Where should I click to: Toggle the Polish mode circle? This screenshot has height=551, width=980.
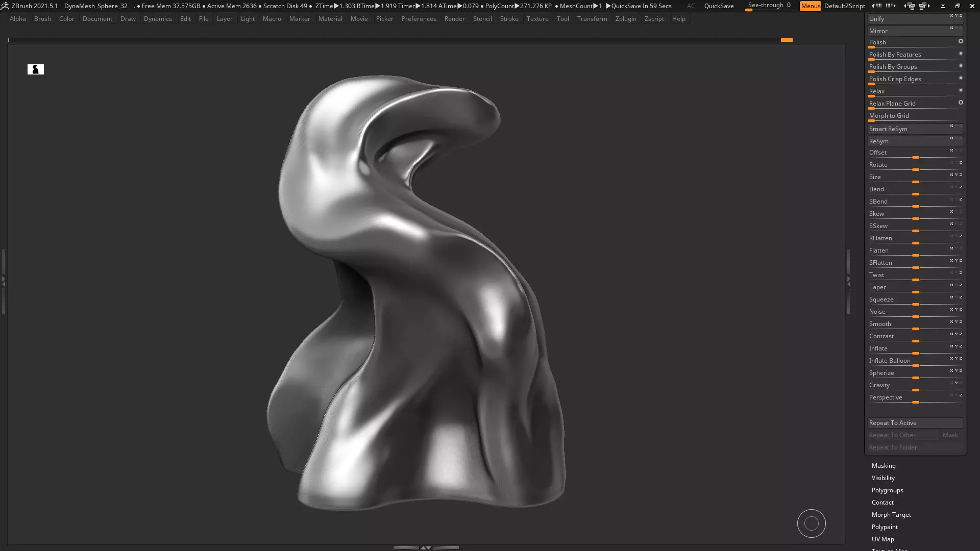pos(961,41)
